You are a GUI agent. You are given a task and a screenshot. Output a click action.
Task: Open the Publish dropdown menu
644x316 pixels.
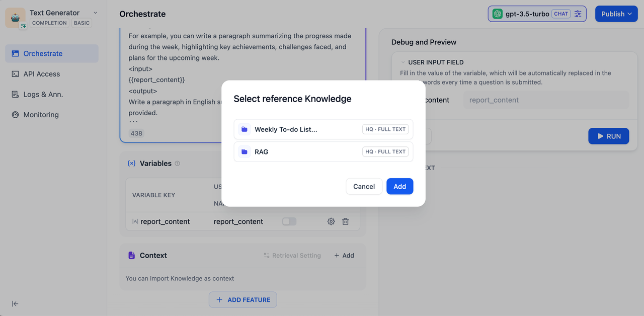pos(616,14)
